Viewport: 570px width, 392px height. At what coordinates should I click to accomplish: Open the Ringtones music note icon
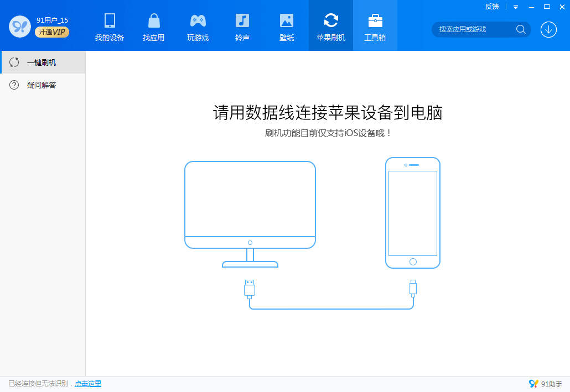coord(242,21)
